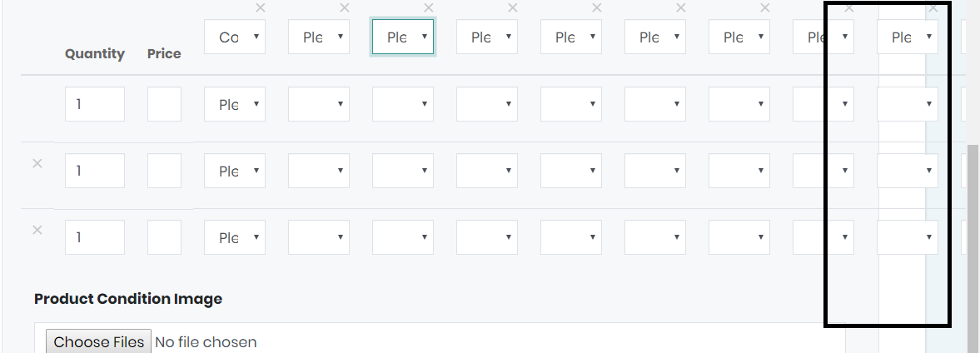Click third row's Quantity field

tap(95, 237)
